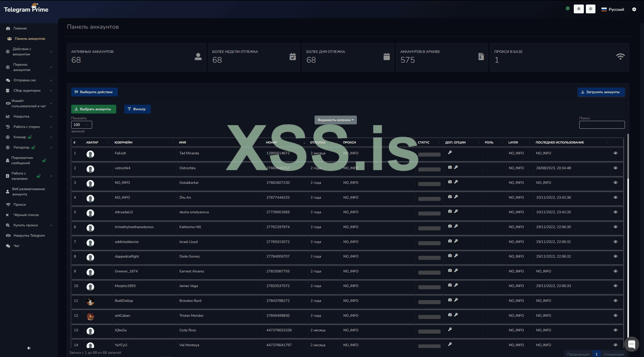Click the snowflake icon in header
This screenshot has height=357, width=644.
pyautogui.click(x=590, y=9)
